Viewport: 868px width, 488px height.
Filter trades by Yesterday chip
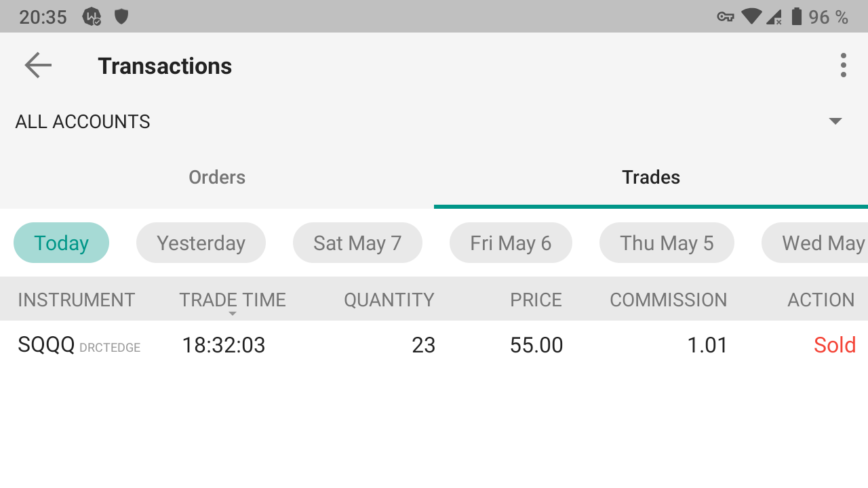coord(201,243)
